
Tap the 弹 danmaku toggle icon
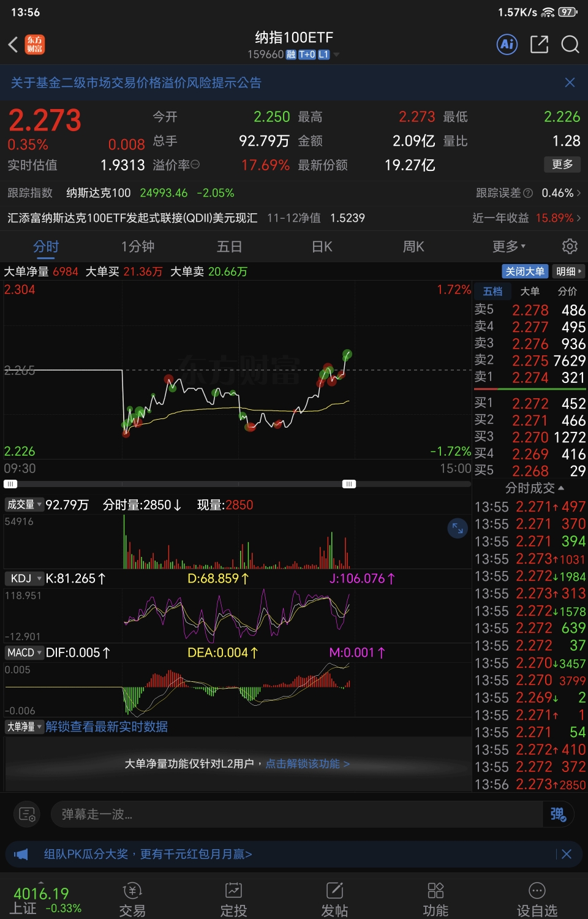pyautogui.click(x=558, y=814)
